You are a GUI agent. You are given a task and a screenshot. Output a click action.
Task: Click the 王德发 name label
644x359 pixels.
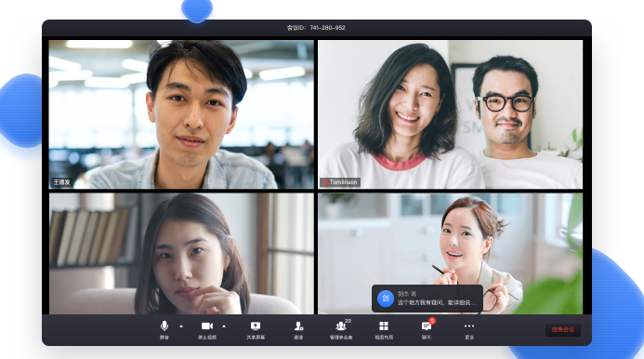tap(61, 182)
